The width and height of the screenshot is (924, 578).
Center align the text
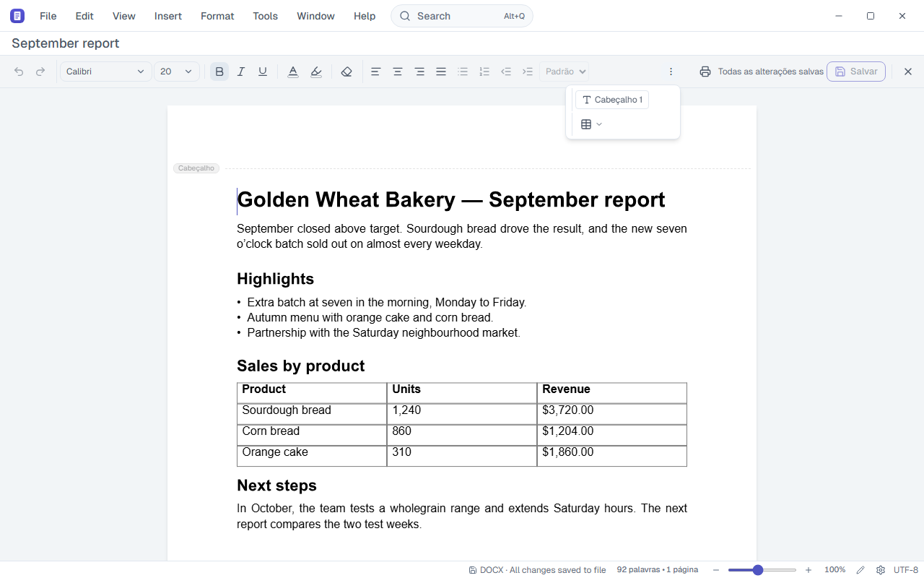click(397, 72)
